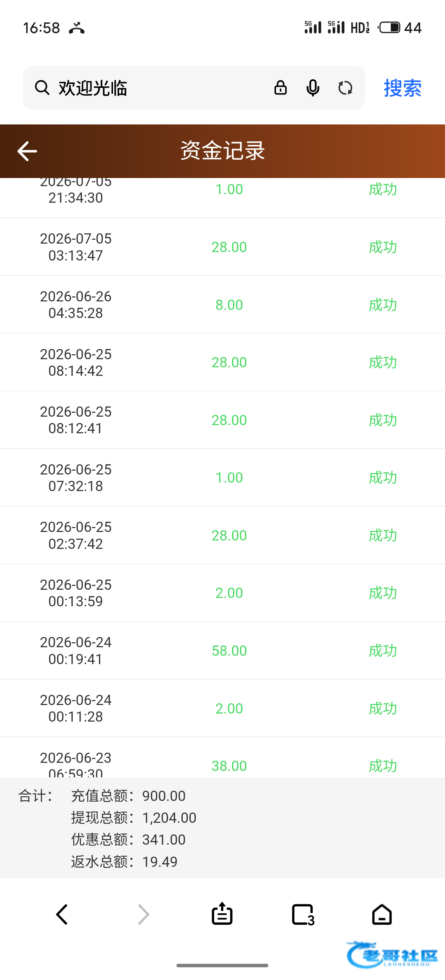This screenshot has width=445, height=980.
Task: Reload page with the refresh icon
Action: (345, 88)
